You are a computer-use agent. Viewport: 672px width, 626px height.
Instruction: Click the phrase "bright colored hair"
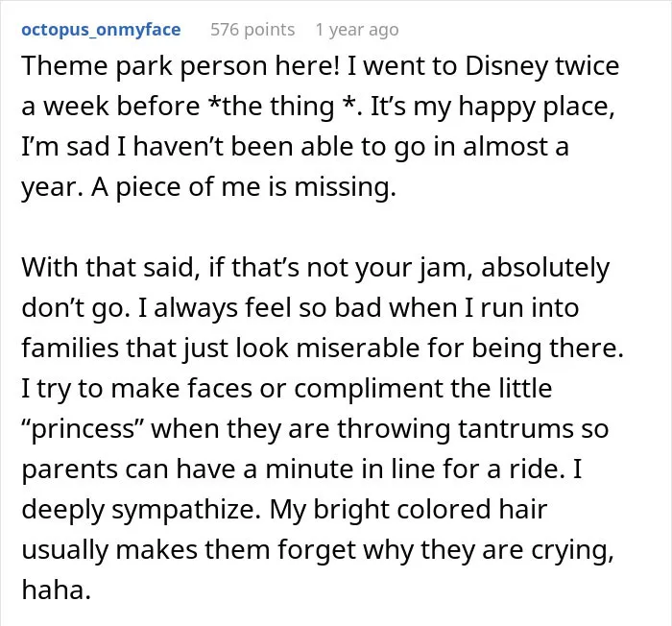pos(430,510)
